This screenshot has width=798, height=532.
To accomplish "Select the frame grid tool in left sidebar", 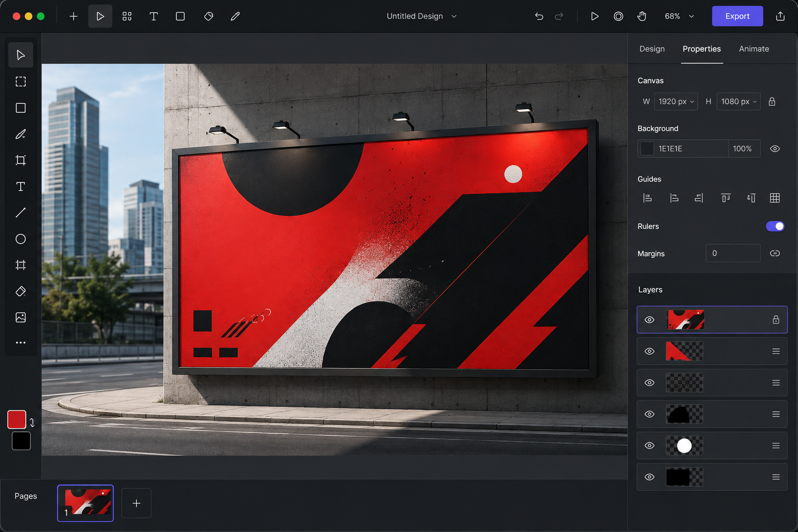I will [21, 265].
